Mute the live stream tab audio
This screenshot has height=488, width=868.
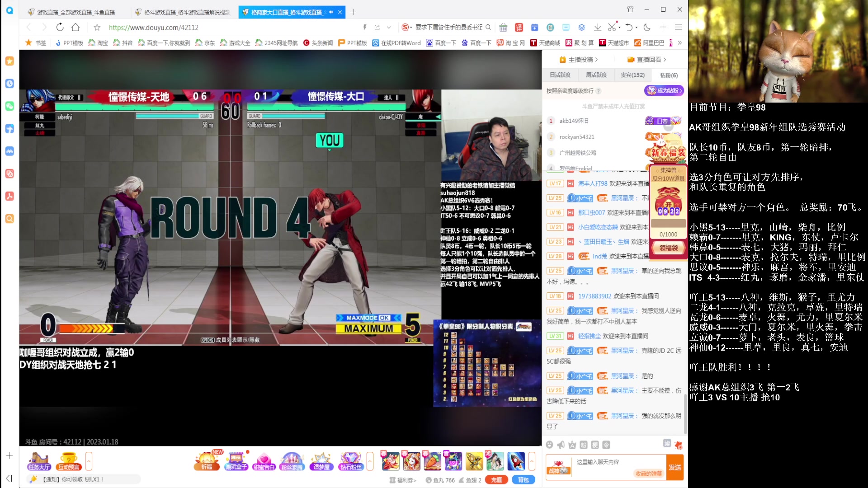tap(331, 12)
